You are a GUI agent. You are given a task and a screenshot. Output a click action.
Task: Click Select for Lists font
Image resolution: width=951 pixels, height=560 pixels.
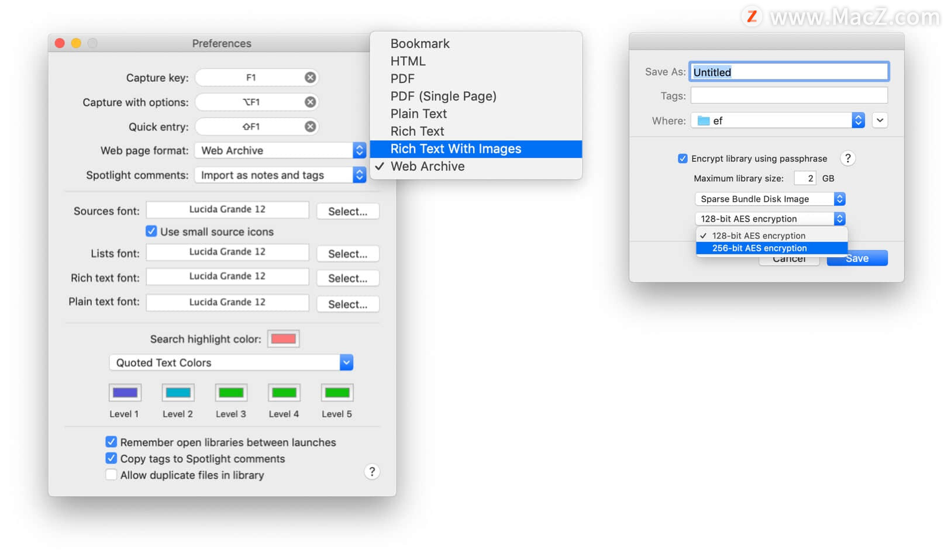(348, 254)
